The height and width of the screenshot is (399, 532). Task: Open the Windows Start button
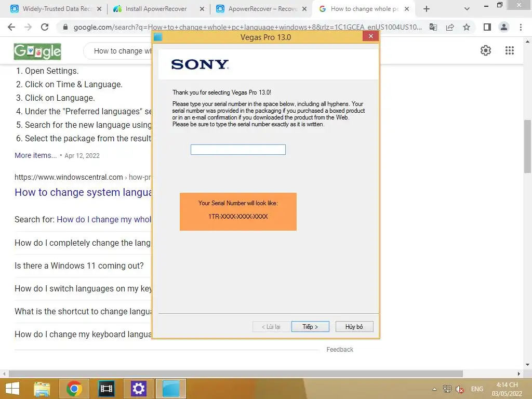tap(12, 389)
